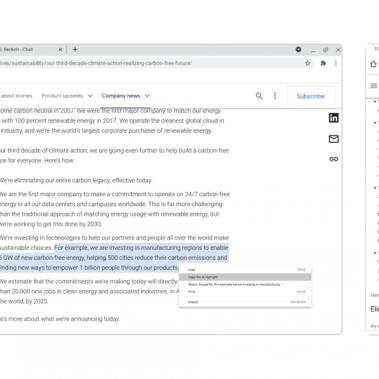Viewport: 379px width, 379px height.
Task: Open the hamburger menu in the second window
Action: (x=374, y=86)
